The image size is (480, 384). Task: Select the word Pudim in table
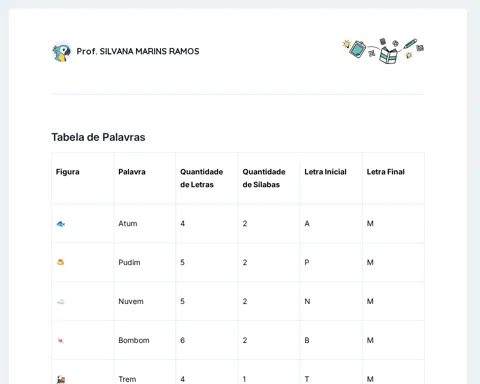coord(129,262)
